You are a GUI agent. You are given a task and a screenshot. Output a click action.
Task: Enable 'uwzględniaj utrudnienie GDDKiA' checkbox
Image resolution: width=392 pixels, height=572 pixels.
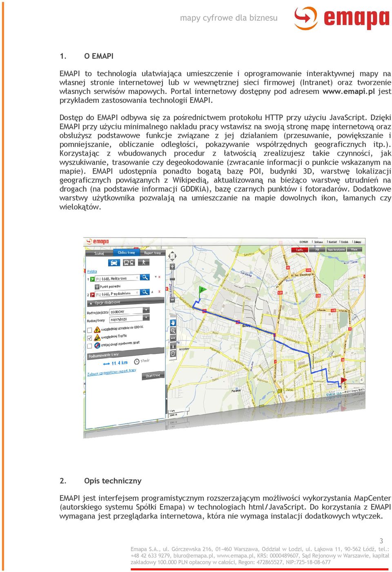[x=89, y=330]
